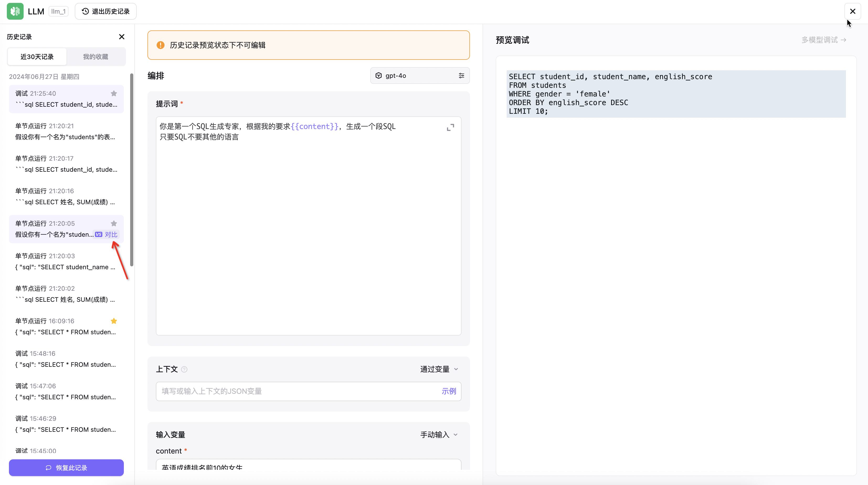Open the 单节点运行 21:20:16 history record

click(66, 197)
